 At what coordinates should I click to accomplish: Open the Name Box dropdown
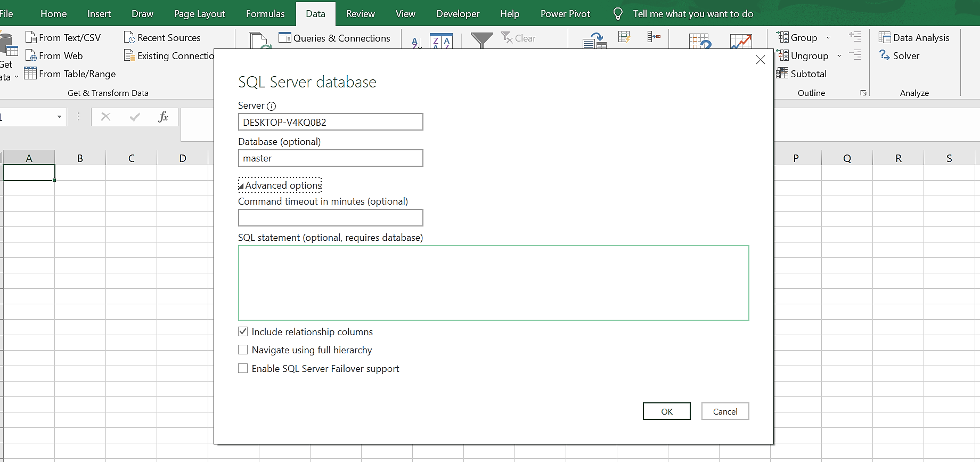pyautogui.click(x=59, y=117)
